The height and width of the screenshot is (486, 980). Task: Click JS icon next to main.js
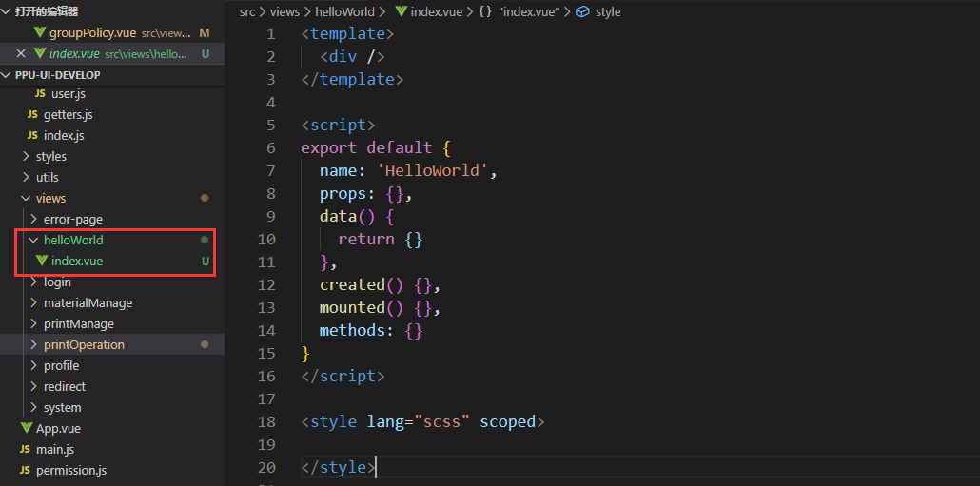coord(25,449)
